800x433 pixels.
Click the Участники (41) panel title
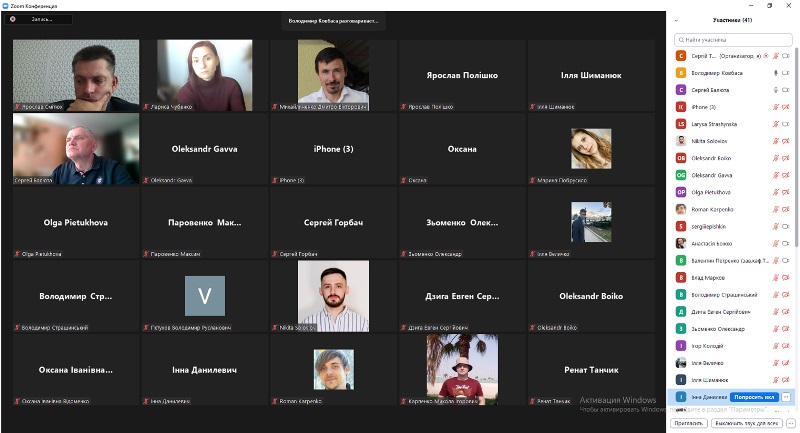click(732, 20)
